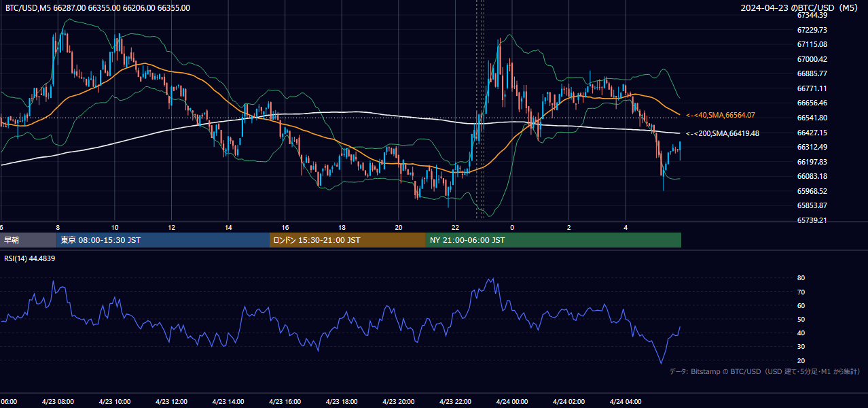The image size is (868, 408).
Task: Click RSI axis level 70
Action: pos(801,292)
